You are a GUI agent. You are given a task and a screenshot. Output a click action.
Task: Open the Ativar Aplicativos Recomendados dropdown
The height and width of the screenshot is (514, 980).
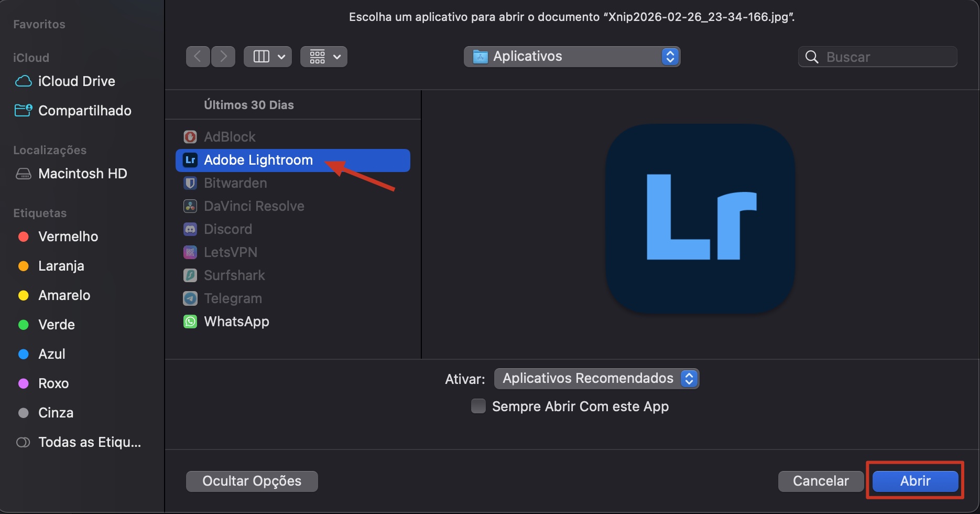(688, 378)
